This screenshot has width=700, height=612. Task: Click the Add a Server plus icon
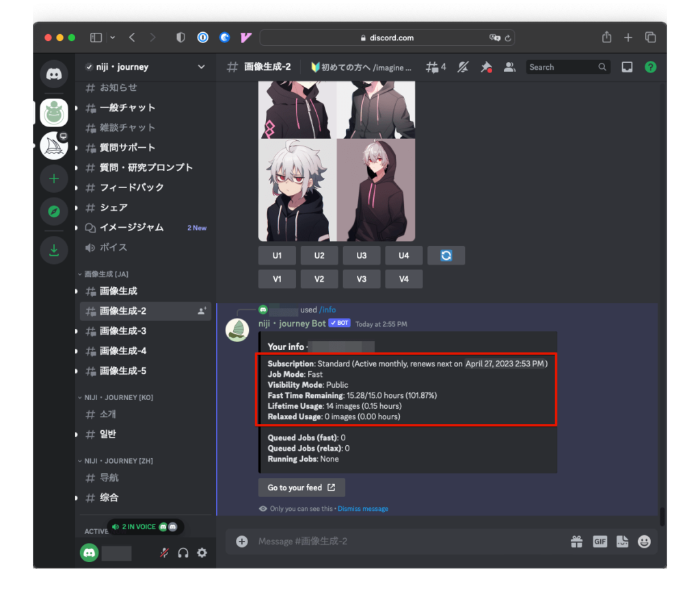[54, 179]
